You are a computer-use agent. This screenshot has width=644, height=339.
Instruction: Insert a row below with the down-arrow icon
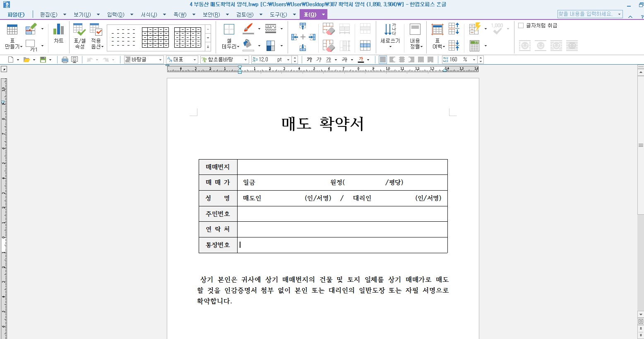[303, 48]
